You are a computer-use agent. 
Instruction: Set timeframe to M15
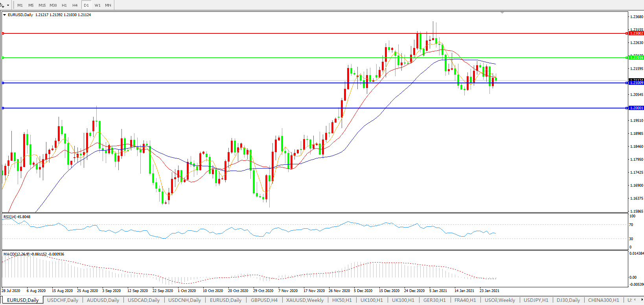[x=42, y=6]
